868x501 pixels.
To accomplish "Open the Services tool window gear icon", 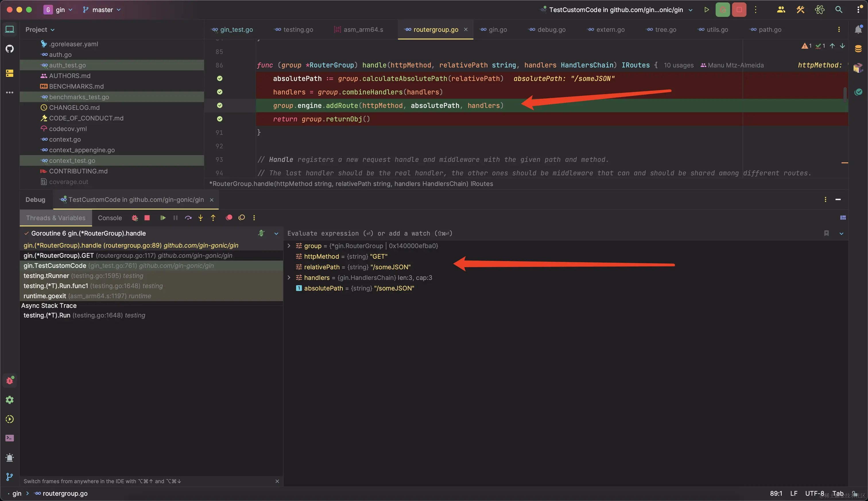I will coord(10,399).
